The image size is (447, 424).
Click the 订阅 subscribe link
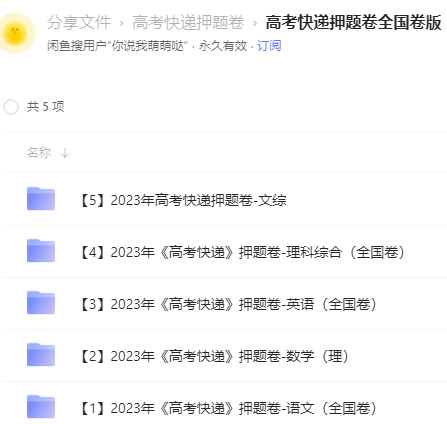click(269, 46)
